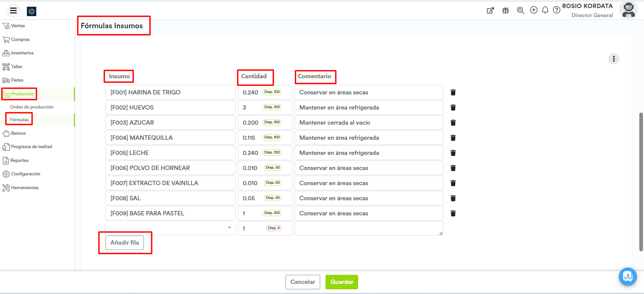
Task: Remove the BASE PARA PASTEL row
Action: [453, 213]
